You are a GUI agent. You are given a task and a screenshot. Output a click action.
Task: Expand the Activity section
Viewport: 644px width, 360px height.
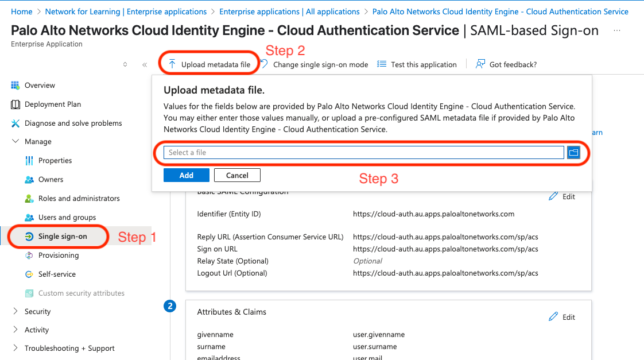(x=15, y=330)
